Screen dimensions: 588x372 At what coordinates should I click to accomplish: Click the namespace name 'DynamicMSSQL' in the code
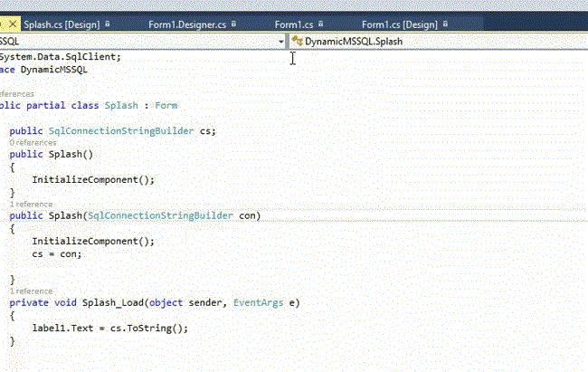(x=54, y=70)
